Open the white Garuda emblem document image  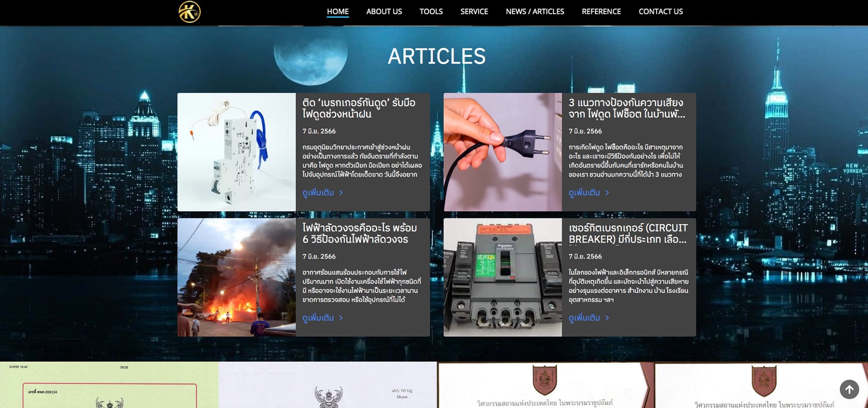[328, 385]
